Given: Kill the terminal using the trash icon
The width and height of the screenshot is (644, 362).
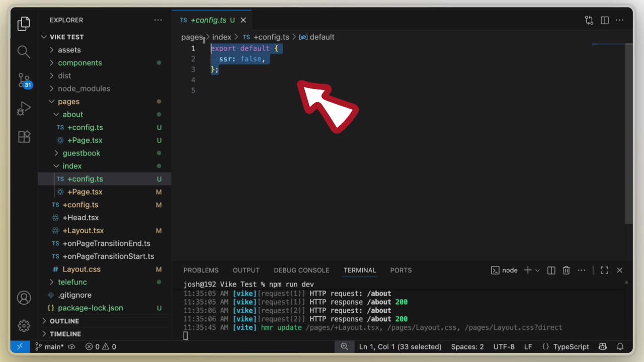Looking at the screenshot, I should coord(566,270).
